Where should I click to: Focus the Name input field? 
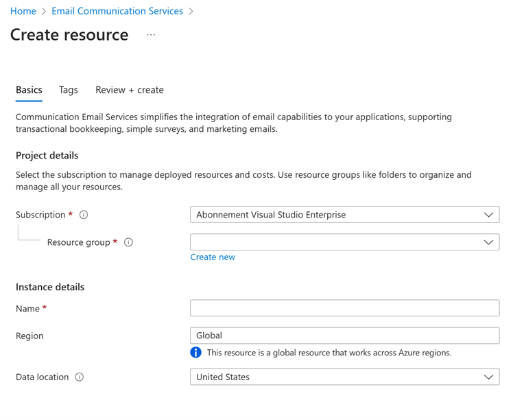345,308
